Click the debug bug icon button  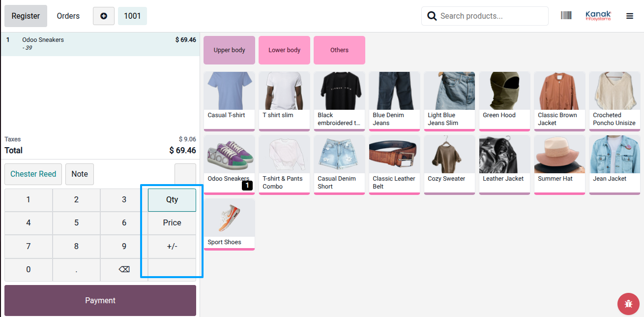pyautogui.click(x=628, y=303)
